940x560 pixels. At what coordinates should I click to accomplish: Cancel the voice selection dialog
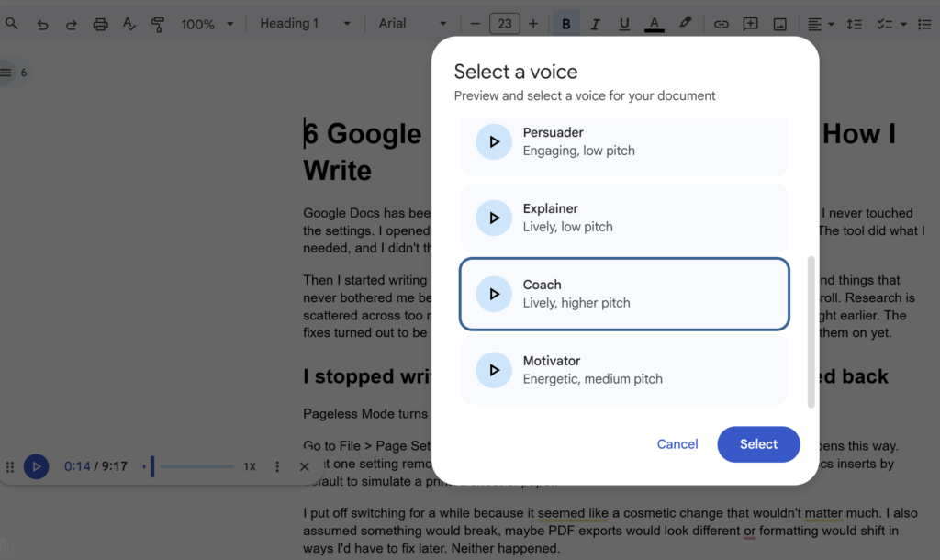click(x=677, y=444)
